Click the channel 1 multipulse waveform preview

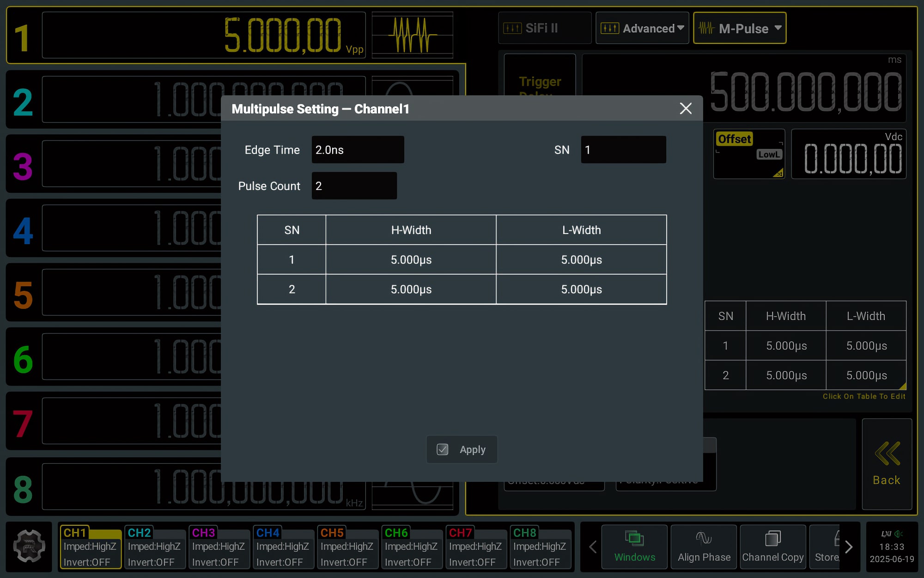tap(412, 35)
